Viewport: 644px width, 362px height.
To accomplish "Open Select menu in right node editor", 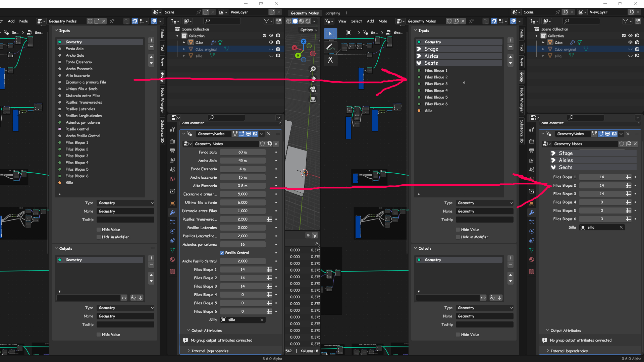I will (356, 21).
